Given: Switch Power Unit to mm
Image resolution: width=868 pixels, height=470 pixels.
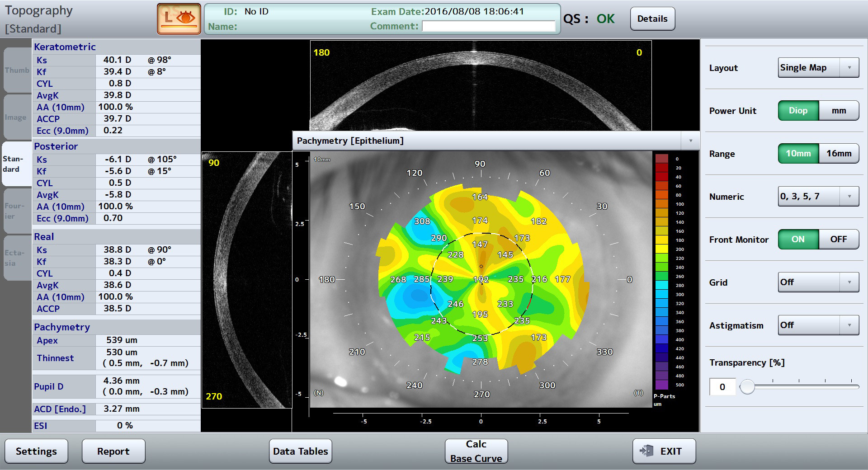Looking at the screenshot, I should coord(838,111).
